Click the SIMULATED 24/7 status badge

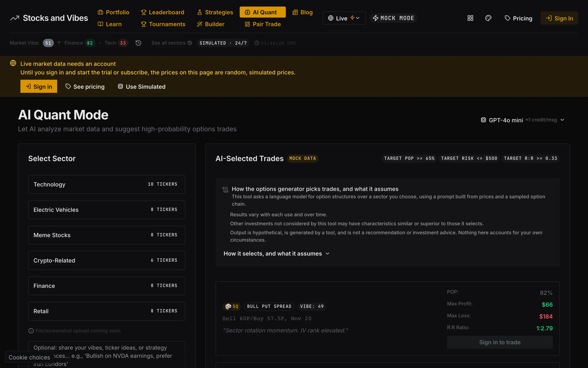coord(223,43)
